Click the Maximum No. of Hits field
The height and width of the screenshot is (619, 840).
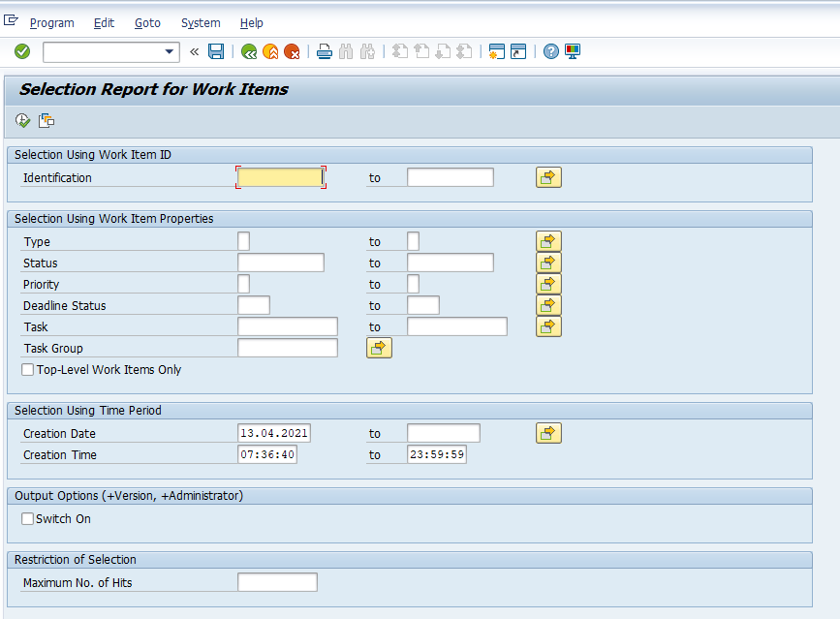277,582
